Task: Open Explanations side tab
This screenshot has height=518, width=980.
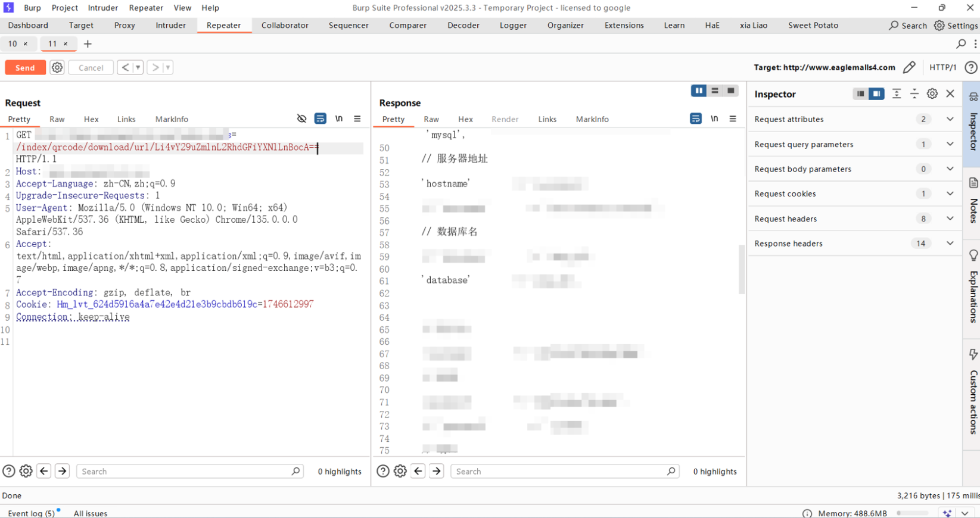Action: coord(972,289)
